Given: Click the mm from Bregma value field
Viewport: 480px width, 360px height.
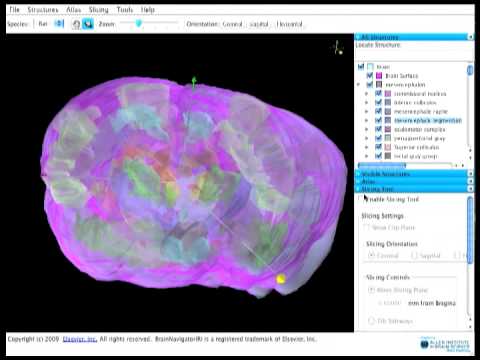Looking at the screenshot, I should (x=391, y=303).
